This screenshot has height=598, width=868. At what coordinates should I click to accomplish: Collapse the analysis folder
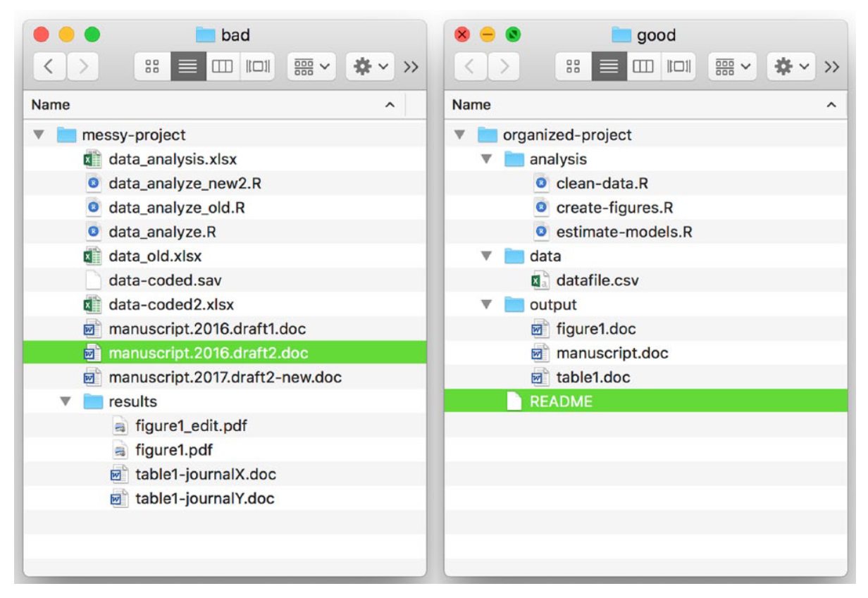pyautogui.click(x=486, y=159)
